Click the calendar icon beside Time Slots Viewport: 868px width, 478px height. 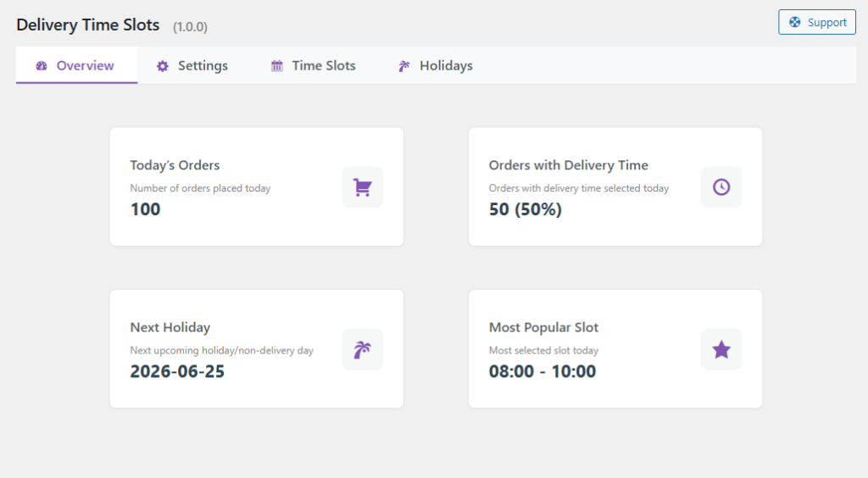tap(277, 66)
